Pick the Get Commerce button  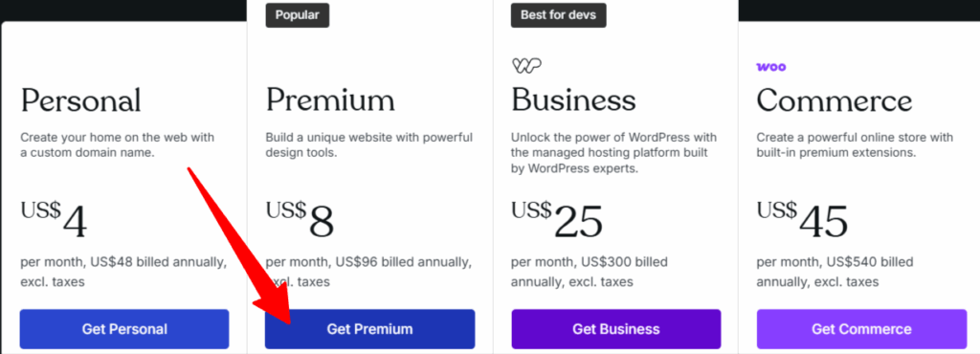[x=862, y=329]
